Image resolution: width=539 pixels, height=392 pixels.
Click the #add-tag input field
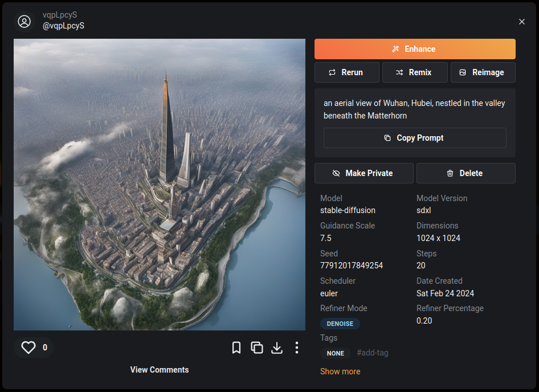[373, 353]
